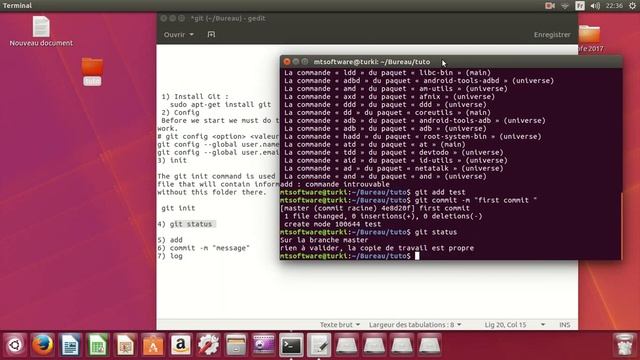Click '1 file changed' terminal output line

[x=383, y=216]
